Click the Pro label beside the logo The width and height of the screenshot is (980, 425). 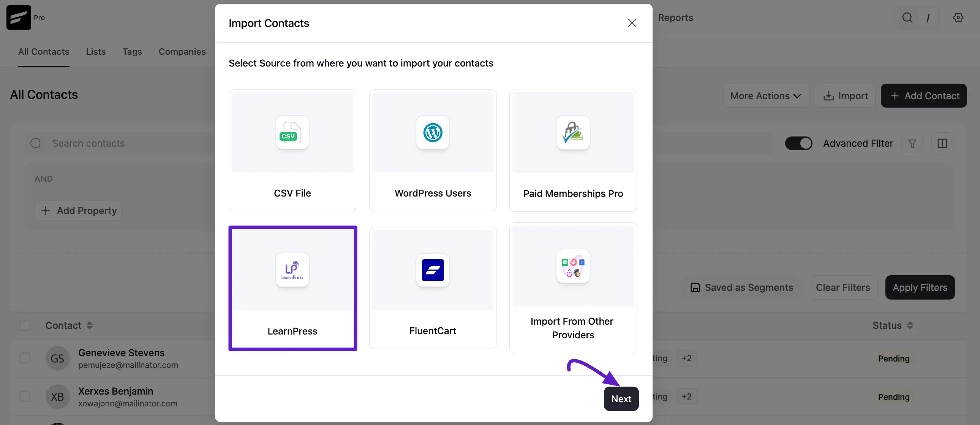click(39, 18)
